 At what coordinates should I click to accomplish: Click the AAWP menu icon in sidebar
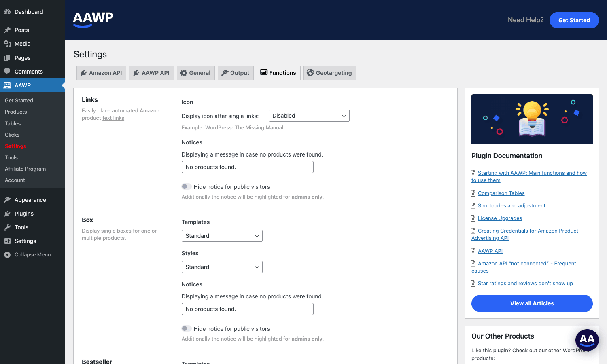pyautogui.click(x=7, y=85)
